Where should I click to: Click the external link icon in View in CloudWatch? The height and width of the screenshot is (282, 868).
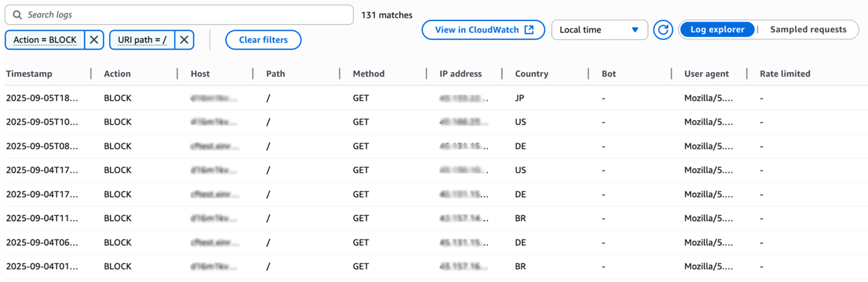(x=529, y=30)
